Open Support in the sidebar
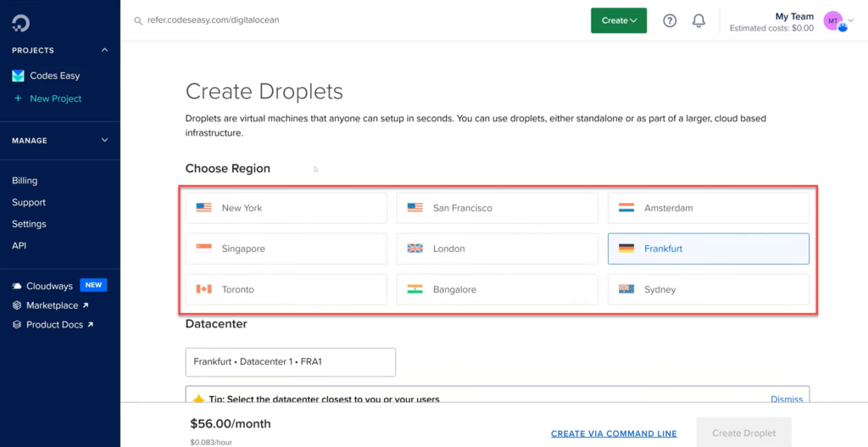The image size is (868, 447). [x=29, y=202]
